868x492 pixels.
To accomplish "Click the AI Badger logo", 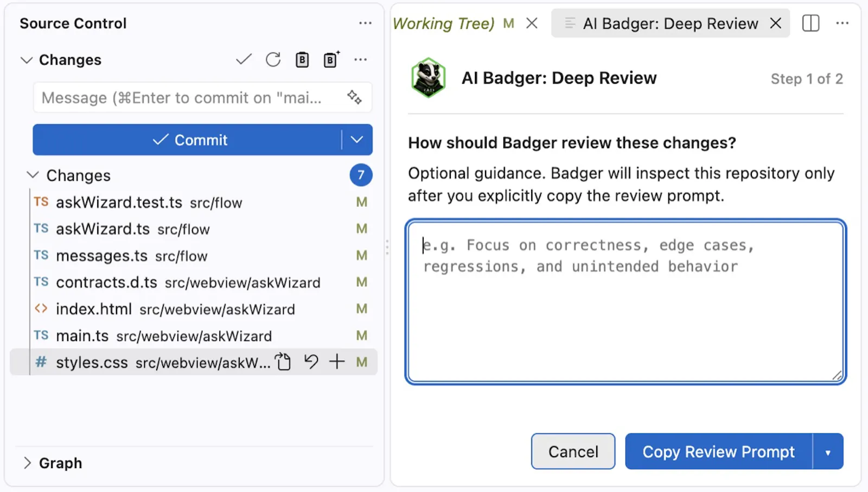I will [x=429, y=78].
